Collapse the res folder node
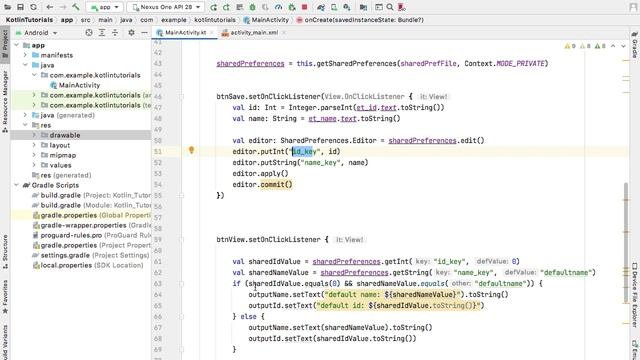 [25, 125]
